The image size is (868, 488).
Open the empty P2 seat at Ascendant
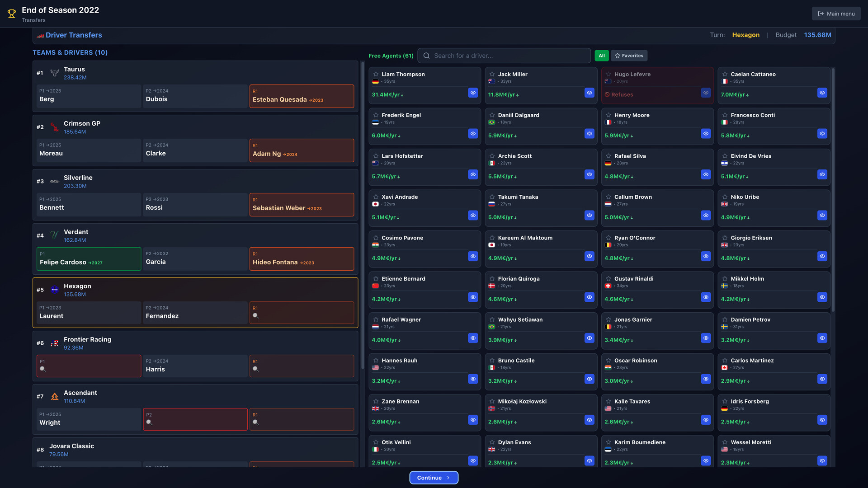pos(195,419)
